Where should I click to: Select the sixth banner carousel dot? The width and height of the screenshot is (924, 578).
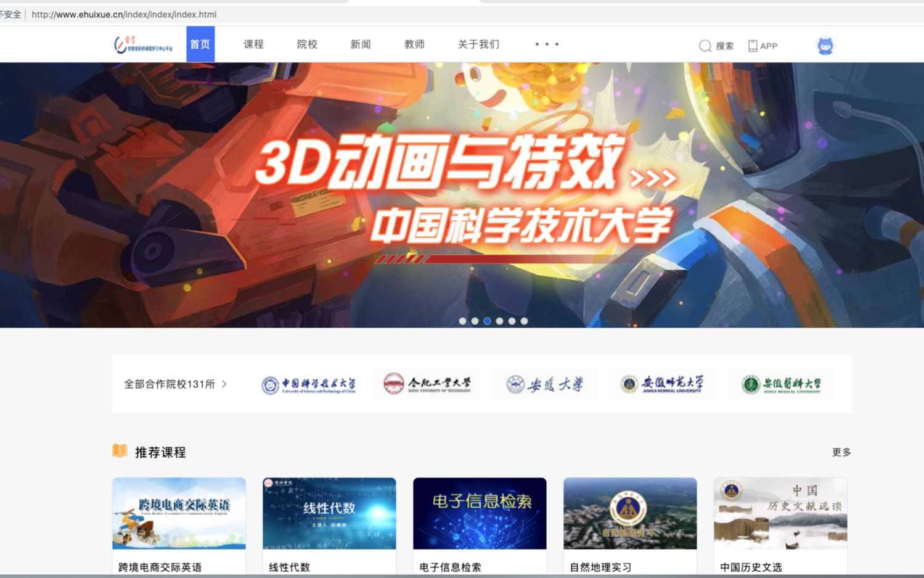pos(524,321)
